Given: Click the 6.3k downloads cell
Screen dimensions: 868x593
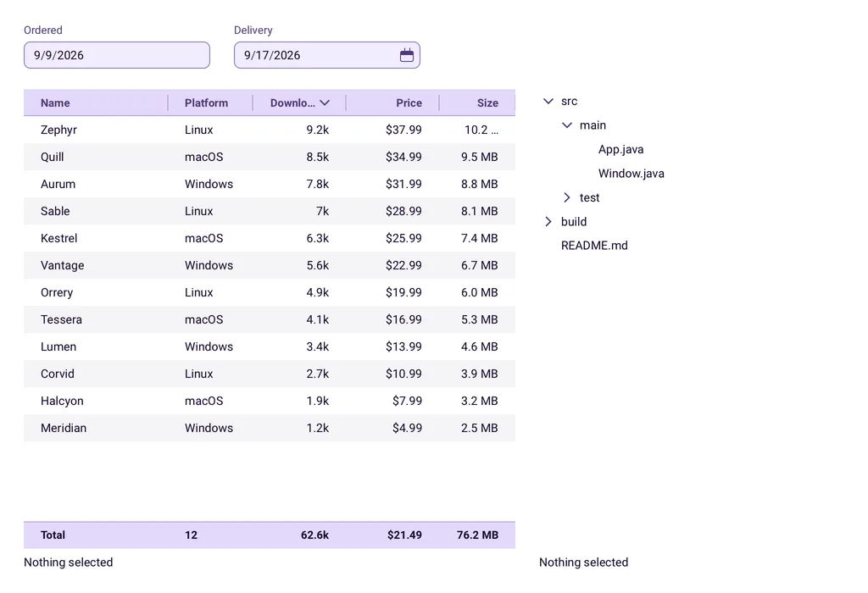Looking at the screenshot, I should click(318, 238).
